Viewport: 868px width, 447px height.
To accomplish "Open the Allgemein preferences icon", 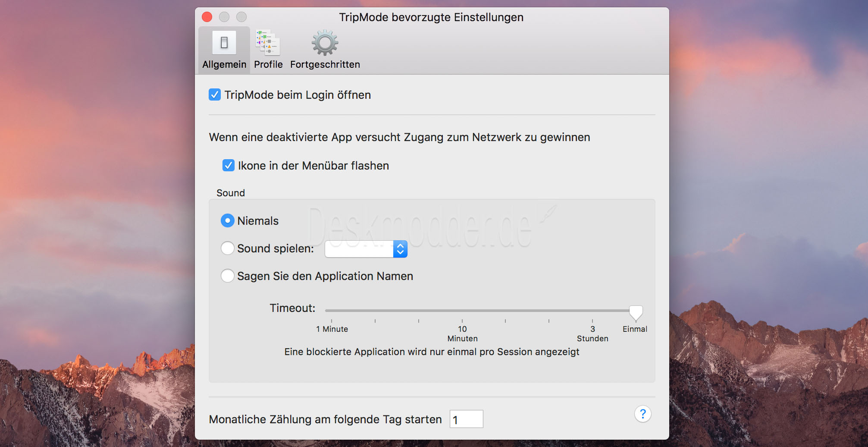I will tap(224, 42).
